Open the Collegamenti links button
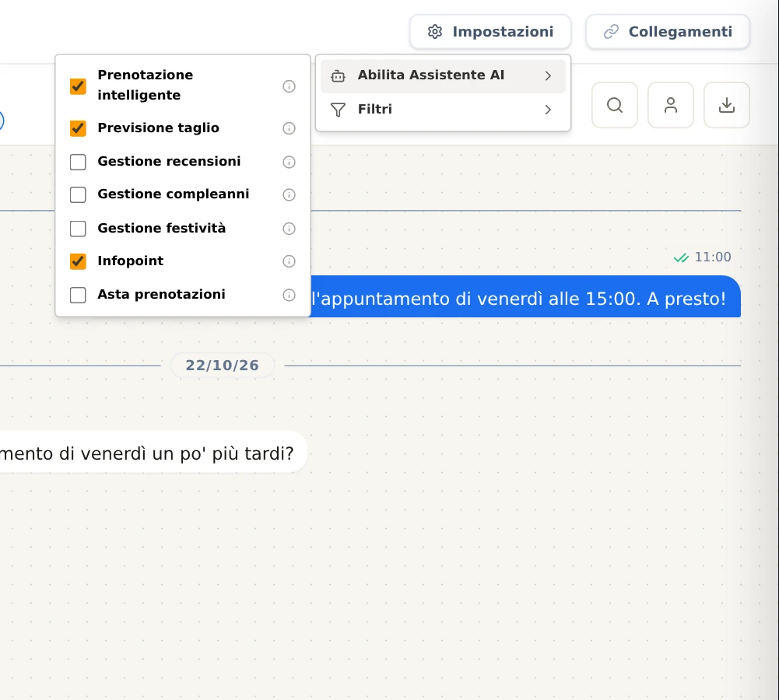Screen dimensions: 779x700 click(668, 32)
